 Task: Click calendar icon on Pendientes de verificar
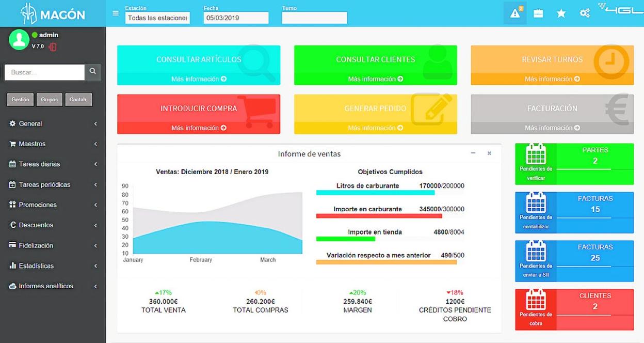(x=536, y=154)
